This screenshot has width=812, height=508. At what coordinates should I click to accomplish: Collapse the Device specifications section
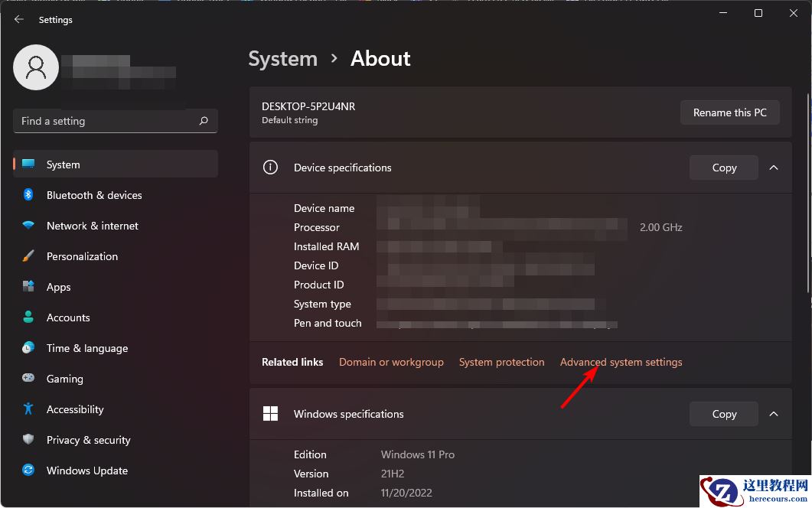point(773,168)
